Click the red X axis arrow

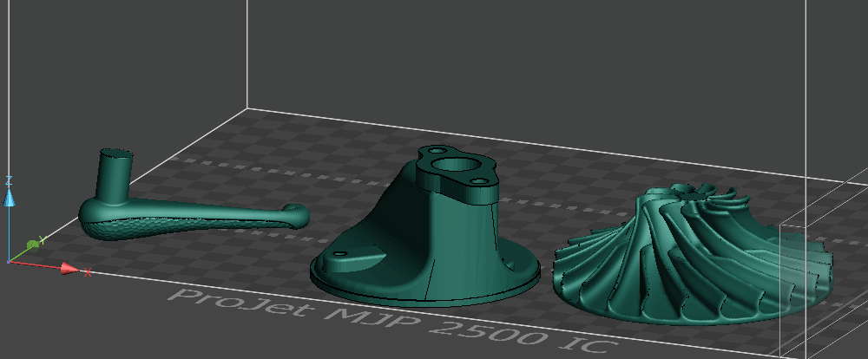tap(69, 269)
